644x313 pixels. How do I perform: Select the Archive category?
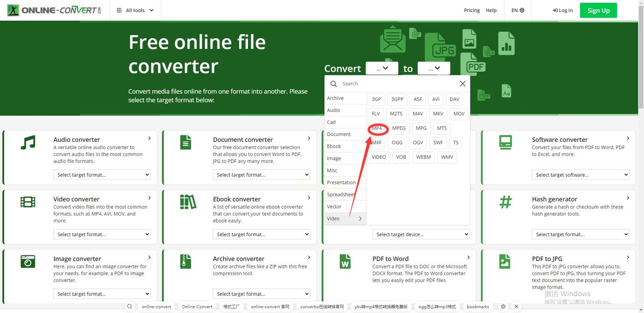345,98
